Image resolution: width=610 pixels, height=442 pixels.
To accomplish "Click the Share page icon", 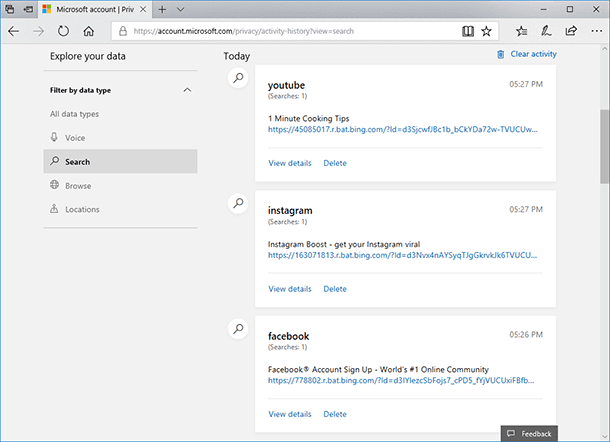I will [x=571, y=31].
